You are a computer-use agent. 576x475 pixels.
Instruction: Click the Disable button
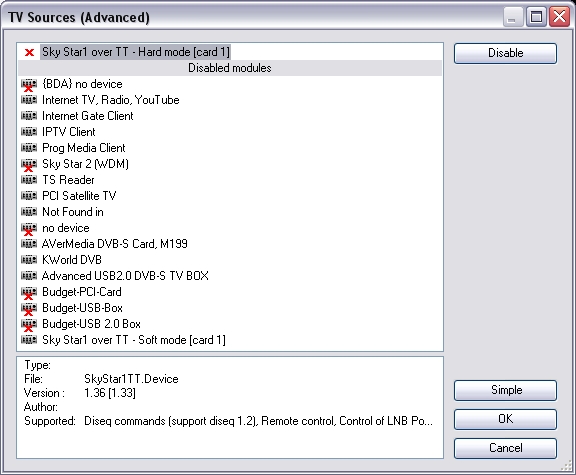505,53
